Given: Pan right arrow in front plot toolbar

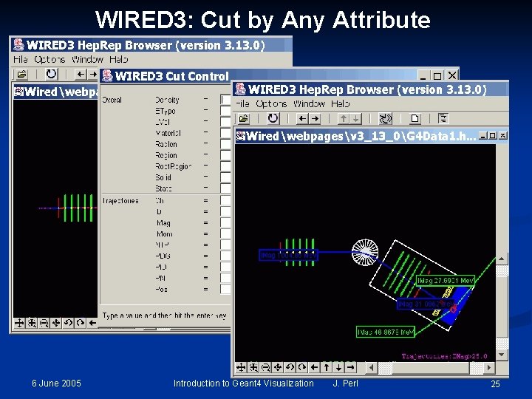Looking at the screenshot, I should point(351,367).
